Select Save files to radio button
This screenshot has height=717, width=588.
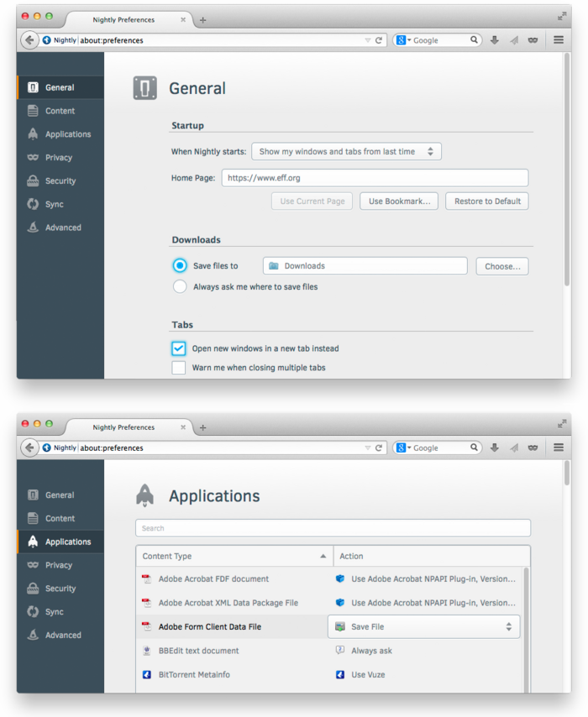pyautogui.click(x=180, y=265)
